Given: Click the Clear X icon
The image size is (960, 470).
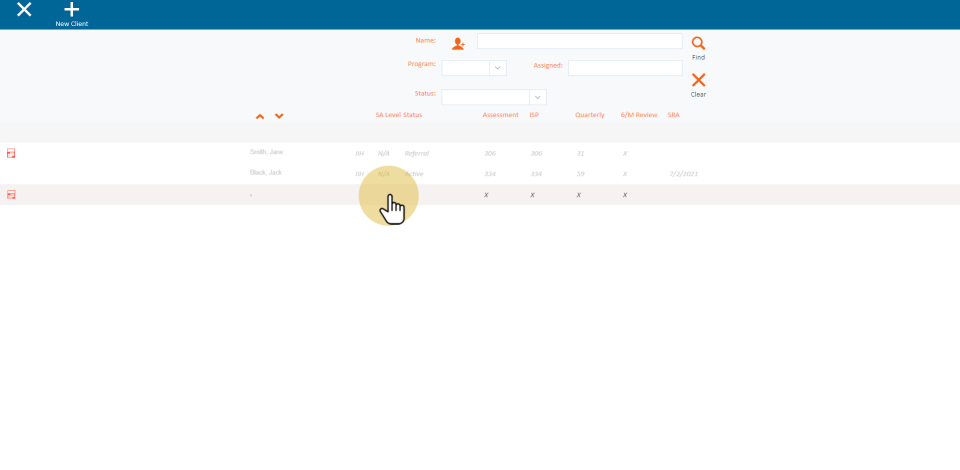Looking at the screenshot, I should pyautogui.click(x=698, y=80).
